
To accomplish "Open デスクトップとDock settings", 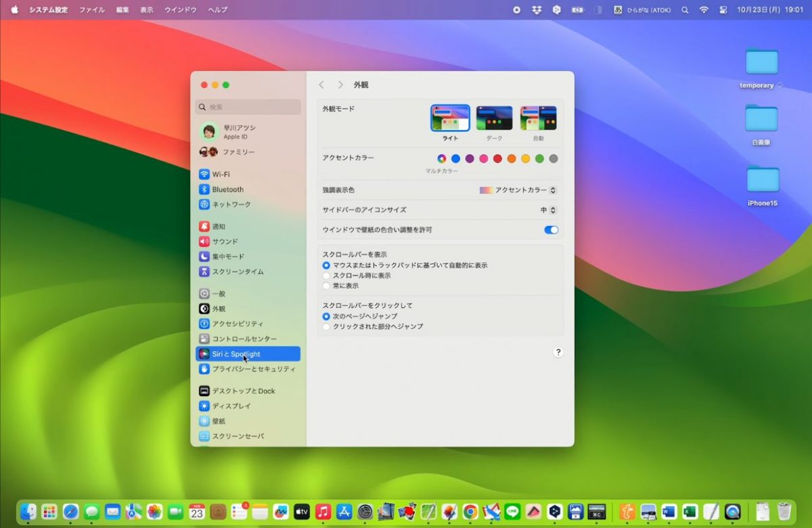I will [248, 391].
